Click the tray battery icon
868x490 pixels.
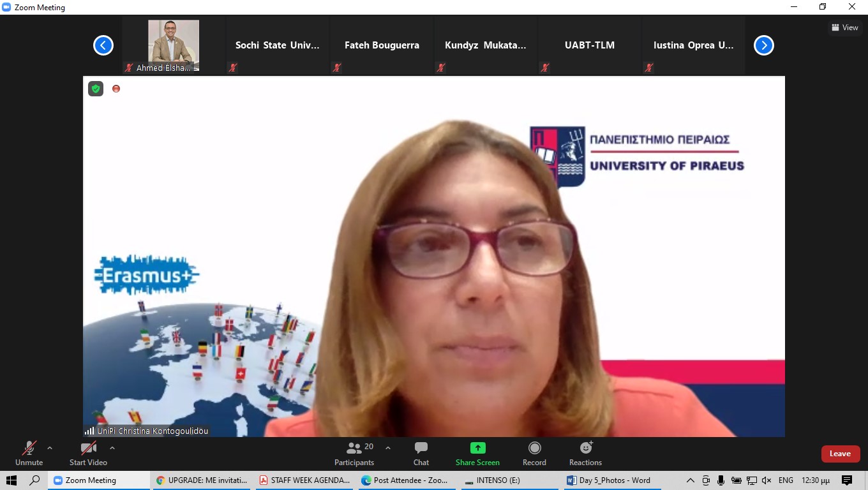pyautogui.click(x=736, y=480)
